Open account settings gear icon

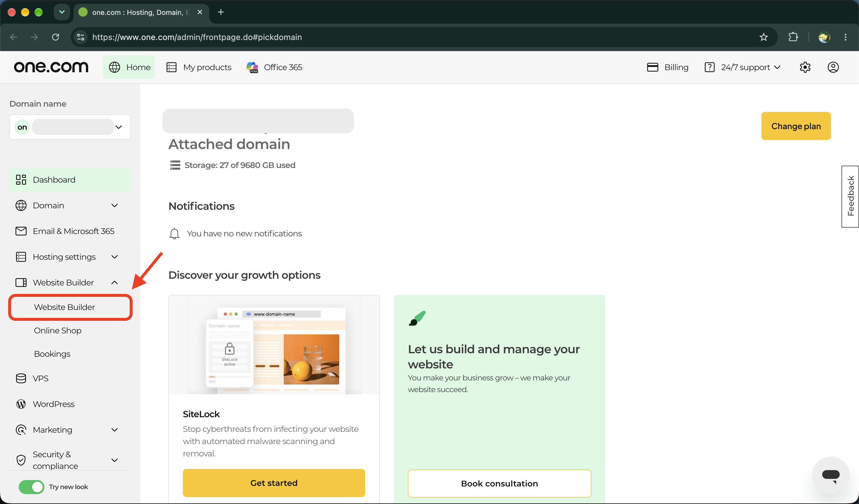[805, 67]
